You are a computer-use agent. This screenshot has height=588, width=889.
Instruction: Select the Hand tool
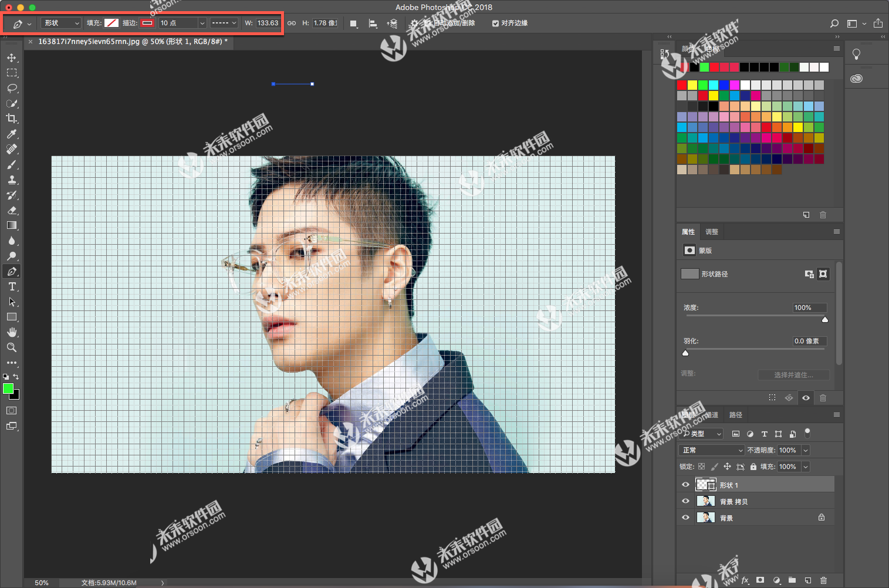click(12, 332)
